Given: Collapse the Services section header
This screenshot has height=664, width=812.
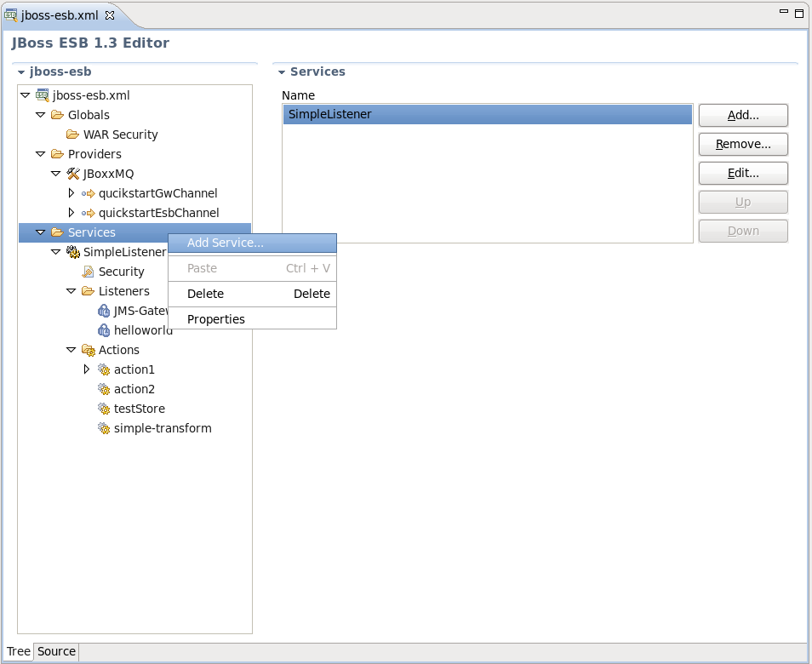Looking at the screenshot, I should pyautogui.click(x=282, y=72).
